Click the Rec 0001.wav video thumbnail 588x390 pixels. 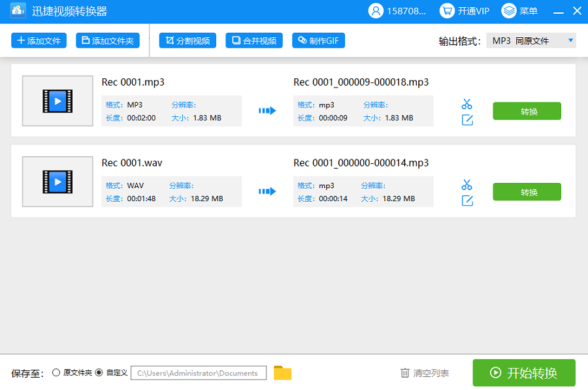[57, 182]
